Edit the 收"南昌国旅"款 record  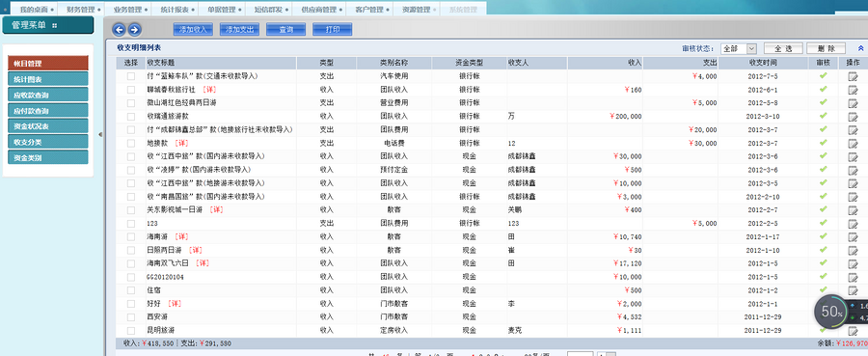pyautogui.click(x=853, y=197)
